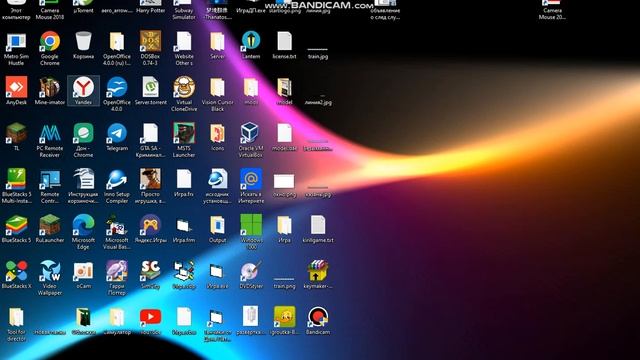
Task: Launch Microsoft Edge from the desktop
Action: pyautogui.click(x=83, y=232)
